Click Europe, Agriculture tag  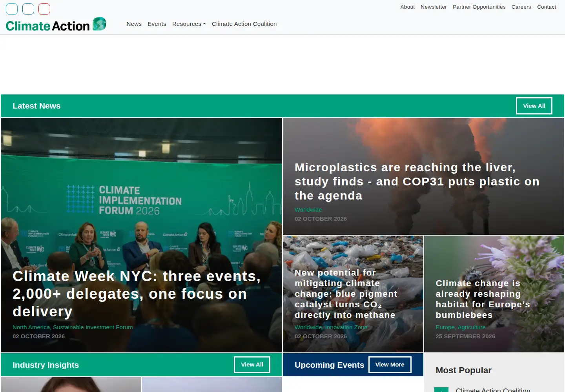point(461,327)
